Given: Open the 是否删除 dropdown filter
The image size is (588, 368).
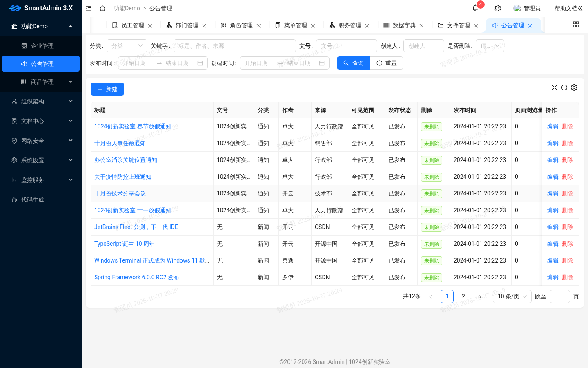Looking at the screenshot, I should click(490, 46).
